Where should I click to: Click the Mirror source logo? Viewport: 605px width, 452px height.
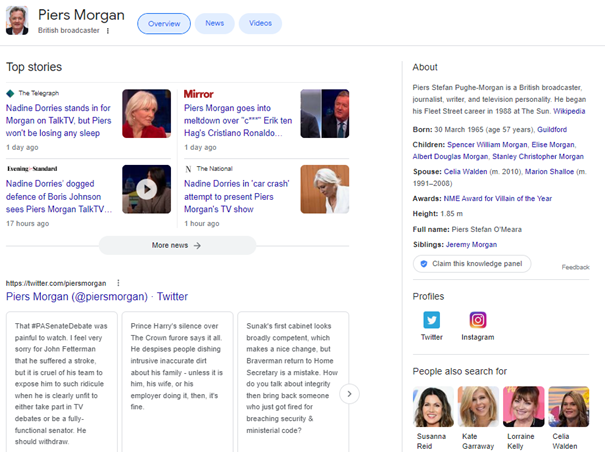(x=198, y=94)
